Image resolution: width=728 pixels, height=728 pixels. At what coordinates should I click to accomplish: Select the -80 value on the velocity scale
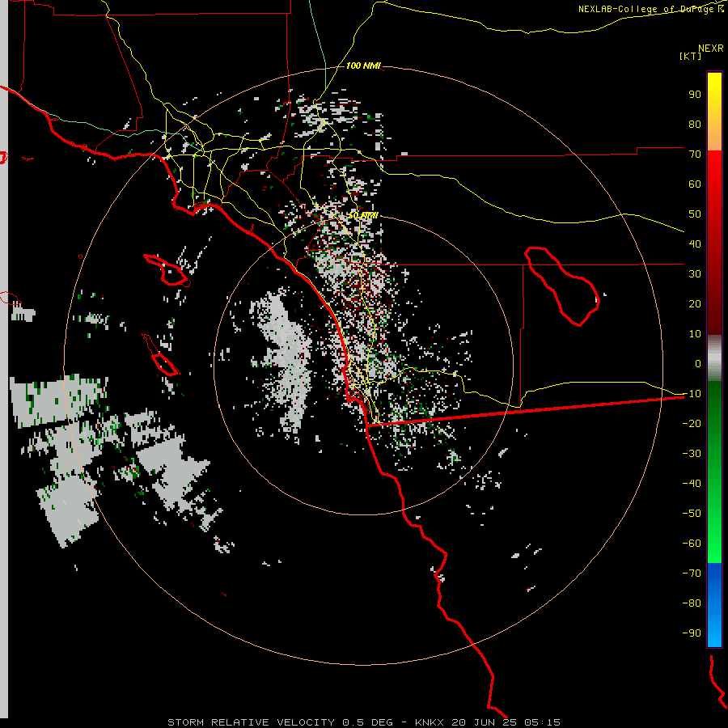692,603
